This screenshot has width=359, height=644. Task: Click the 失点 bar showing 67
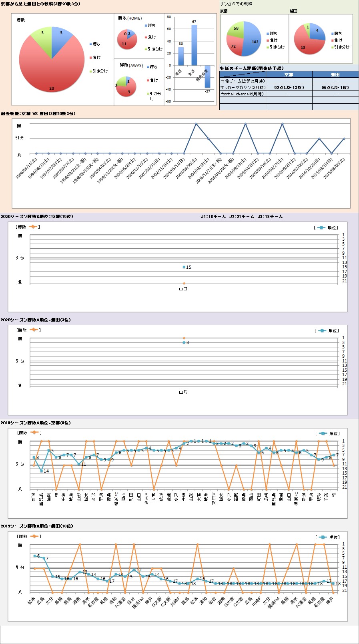point(194,45)
